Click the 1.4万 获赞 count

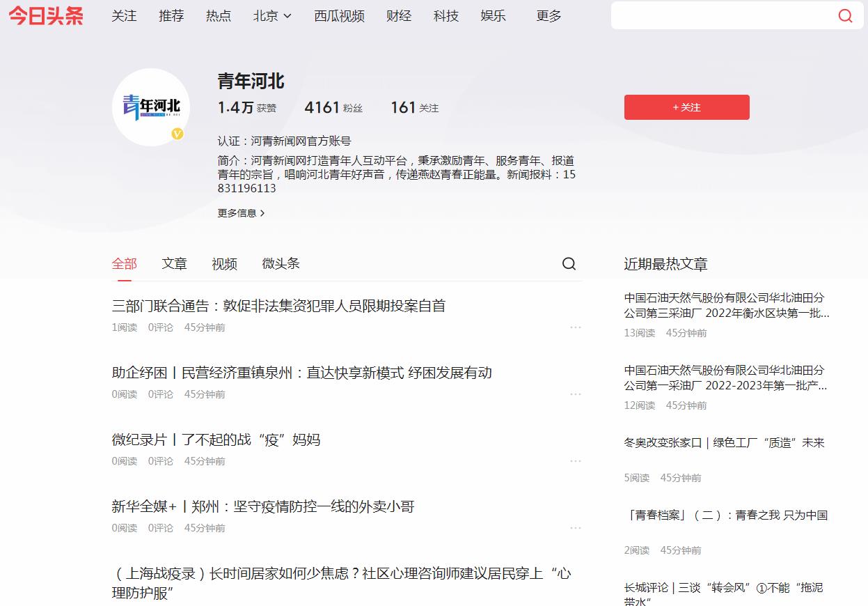point(247,107)
